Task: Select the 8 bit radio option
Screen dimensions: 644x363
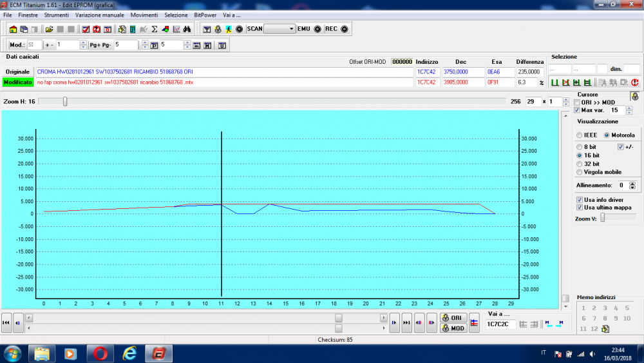Action: (579, 147)
